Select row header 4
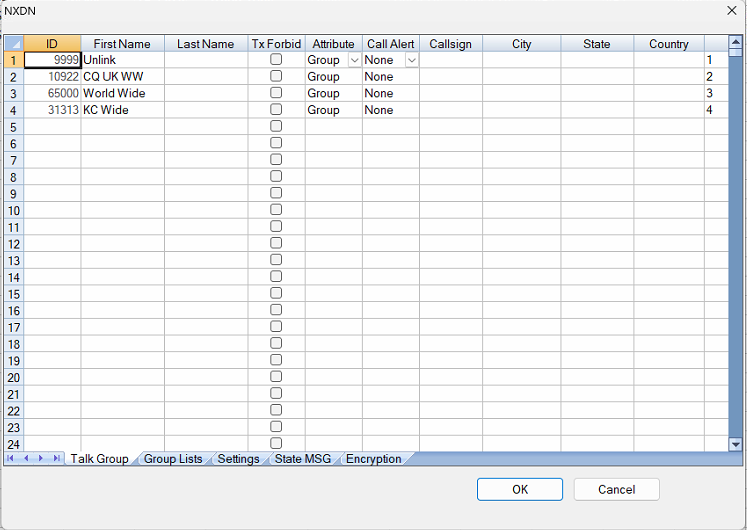 tap(14, 110)
